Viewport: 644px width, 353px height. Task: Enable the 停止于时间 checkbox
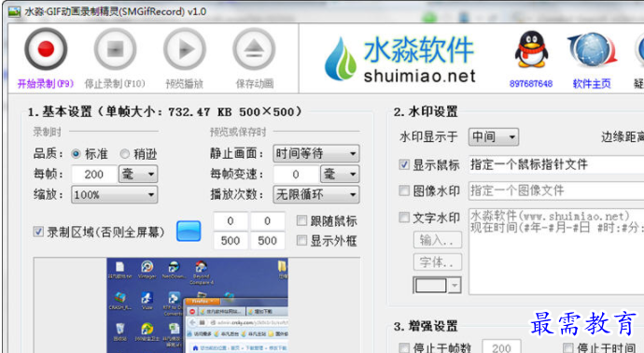(x=568, y=348)
